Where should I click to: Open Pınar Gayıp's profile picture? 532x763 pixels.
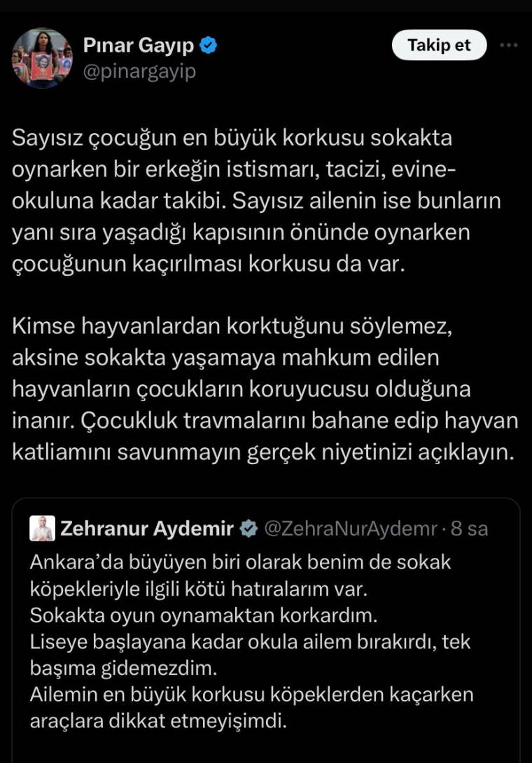(x=42, y=58)
